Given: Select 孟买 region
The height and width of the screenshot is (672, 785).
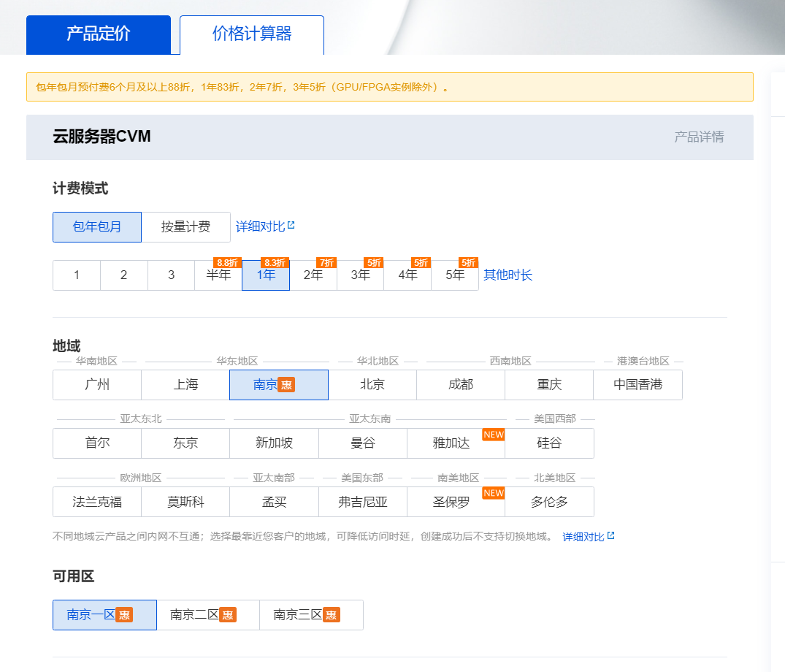Looking at the screenshot, I should coord(275,502).
